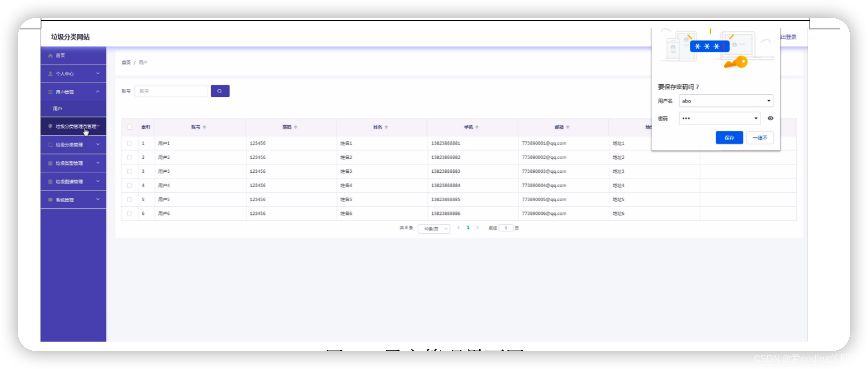Image resolution: width=868 pixels, height=369 pixels.
Task: Click the icon beside 垃圾分类管理员管理
Action: (x=50, y=126)
